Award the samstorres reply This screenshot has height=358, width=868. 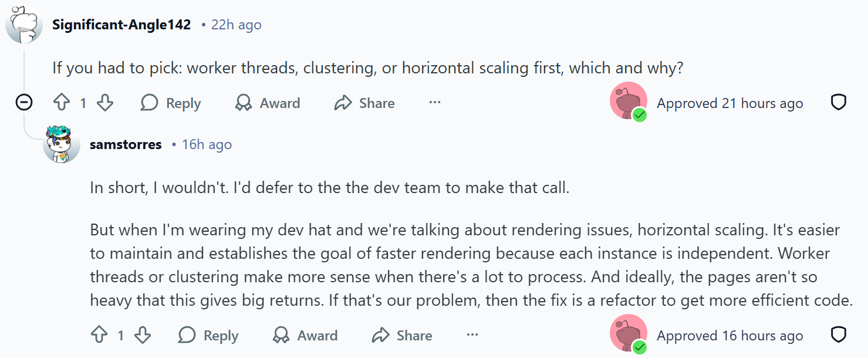305,336
